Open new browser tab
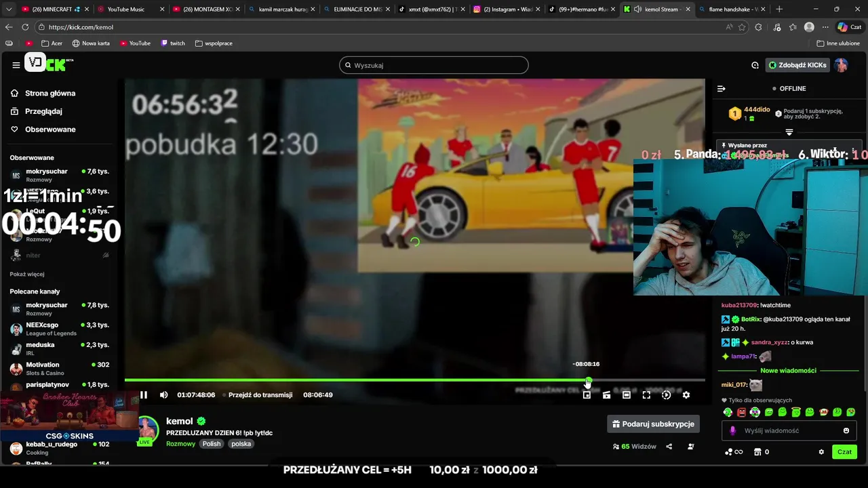 click(779, 9)
